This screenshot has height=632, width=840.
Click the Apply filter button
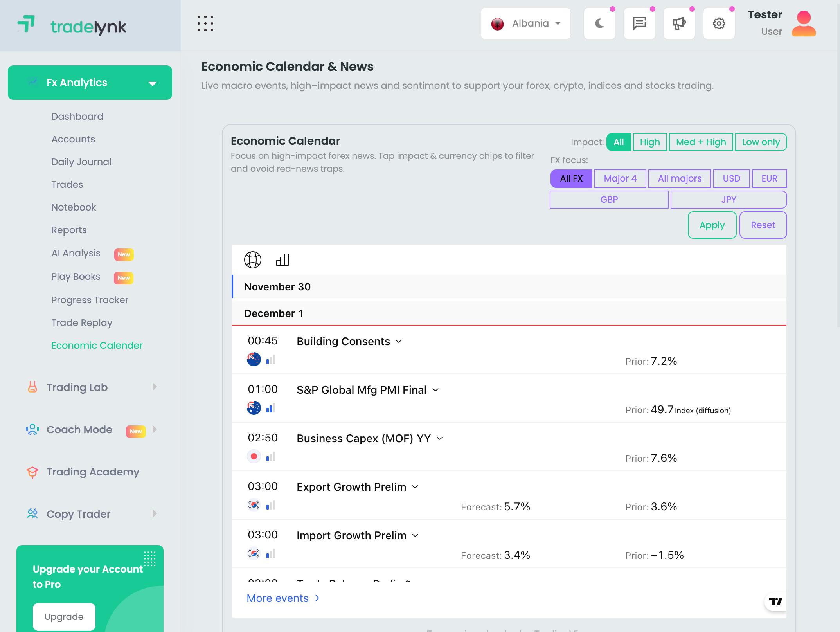tap(712, 225)
